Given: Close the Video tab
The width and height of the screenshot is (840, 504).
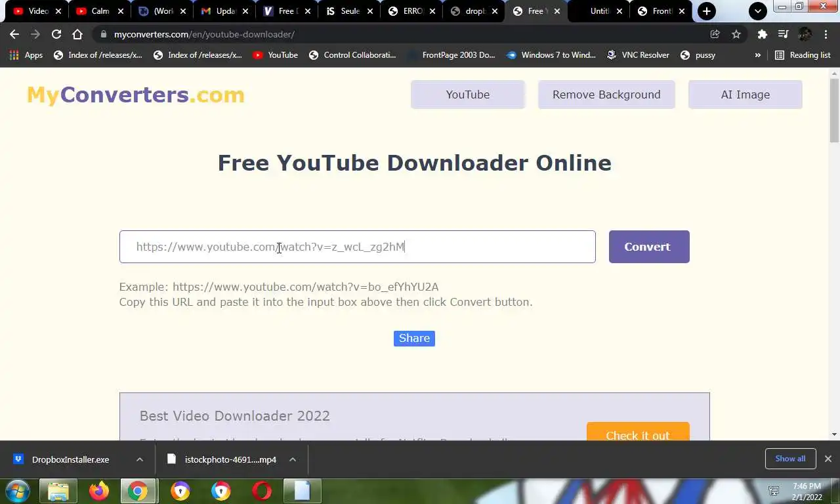Looking at the screenshot, I should (58, 11).
